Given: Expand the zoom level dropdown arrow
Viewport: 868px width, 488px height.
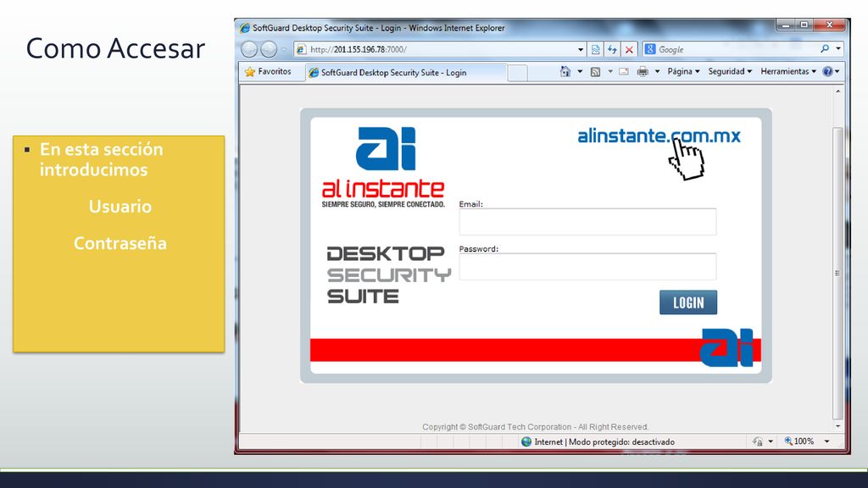Looking at the screenshot, I should (x=826, y=441).
